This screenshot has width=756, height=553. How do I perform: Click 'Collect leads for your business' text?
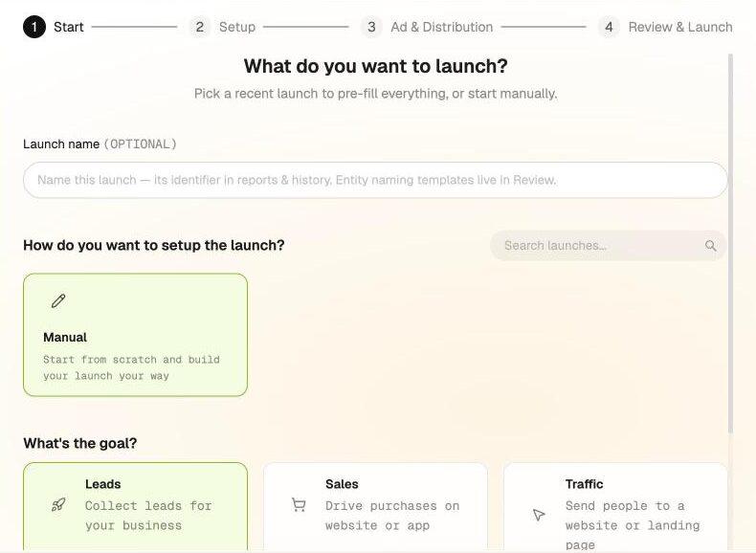(148, 516)
